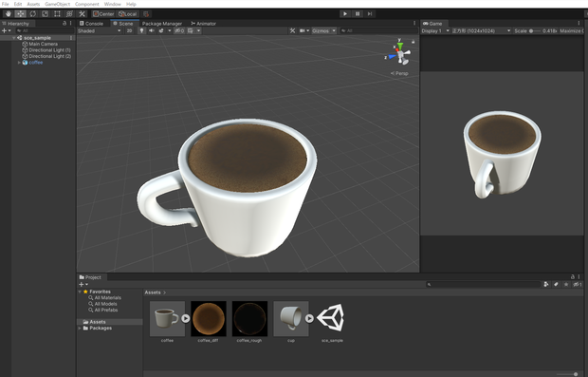This screenshot has width=588, height=377.
Task: Select the coffee_diff texture thumbnail
Action: coord(209,318)
